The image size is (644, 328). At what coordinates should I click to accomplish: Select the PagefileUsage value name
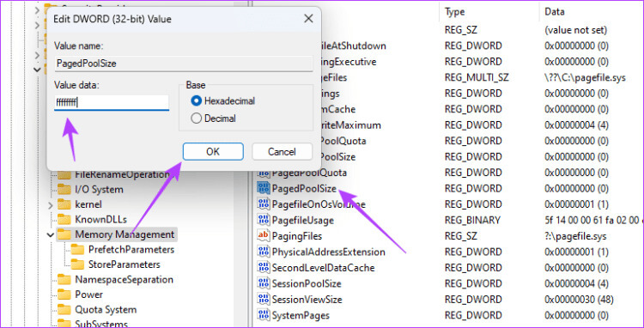pyautogui.click(x=303, y=220)
